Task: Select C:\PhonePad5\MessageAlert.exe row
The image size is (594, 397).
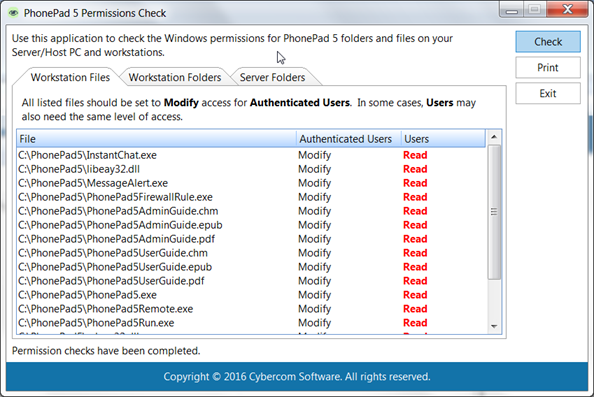Action: (251, 183)
